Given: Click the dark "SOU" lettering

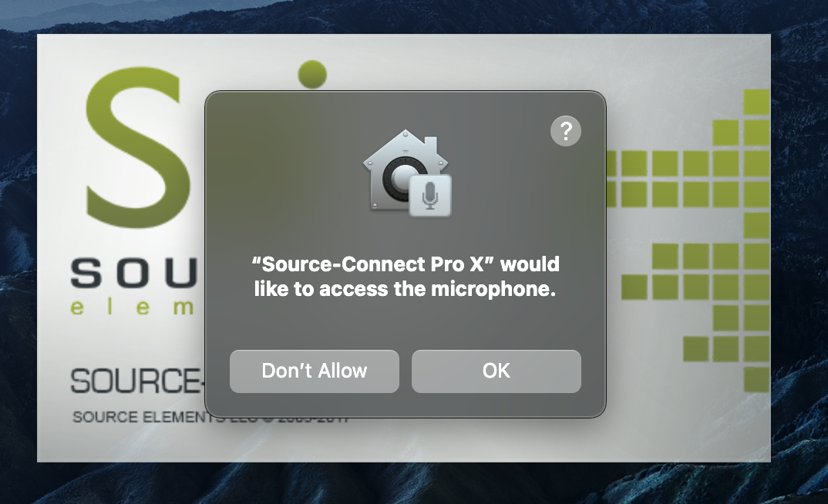Looking at the screenshot, I should 134,273.
